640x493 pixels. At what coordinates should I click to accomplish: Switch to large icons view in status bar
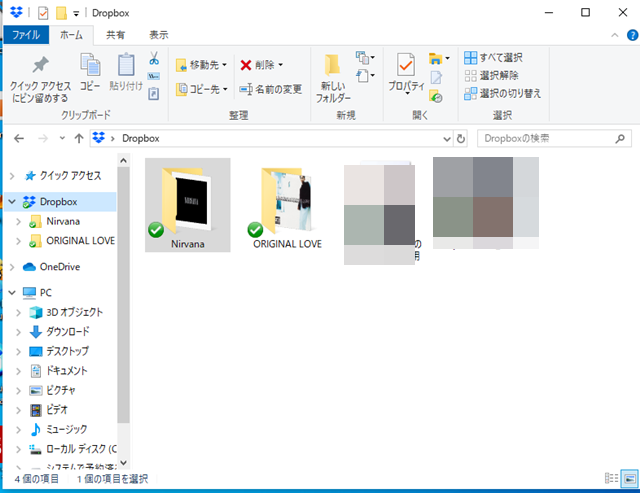coord(629,478)
